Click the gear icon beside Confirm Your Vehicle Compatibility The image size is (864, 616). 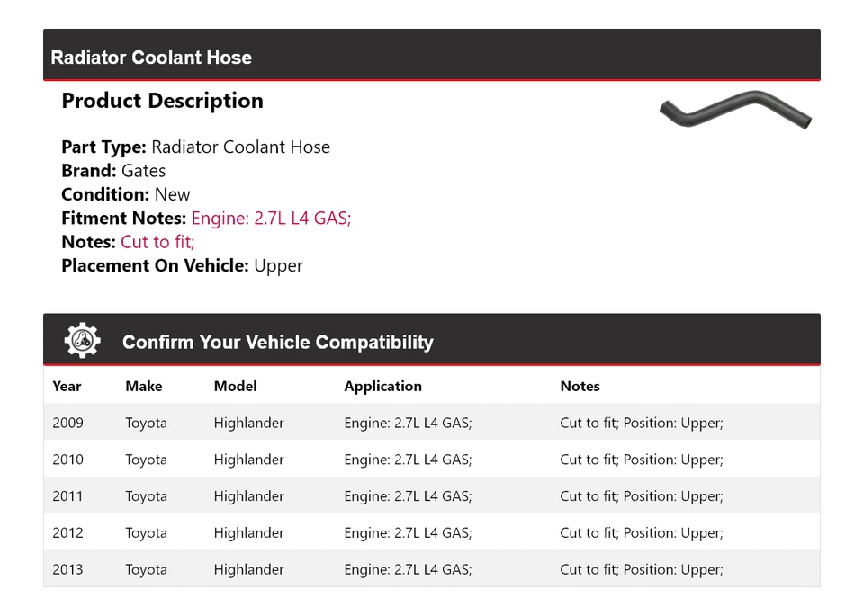click(82, 341)
